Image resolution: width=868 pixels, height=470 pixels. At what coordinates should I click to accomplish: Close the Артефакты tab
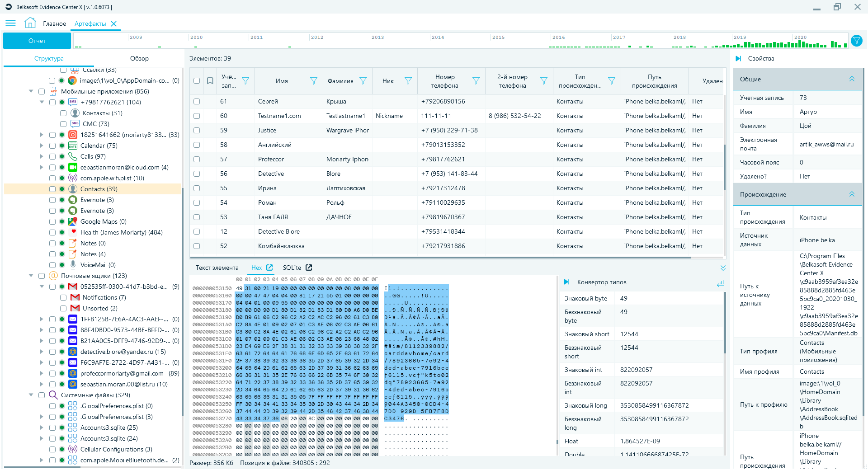(114, 23)
